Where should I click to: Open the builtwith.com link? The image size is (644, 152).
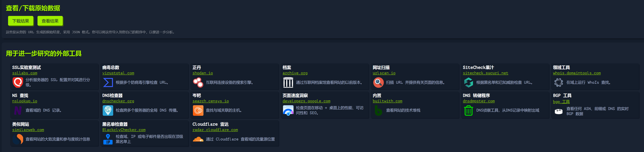coord(387,101)
